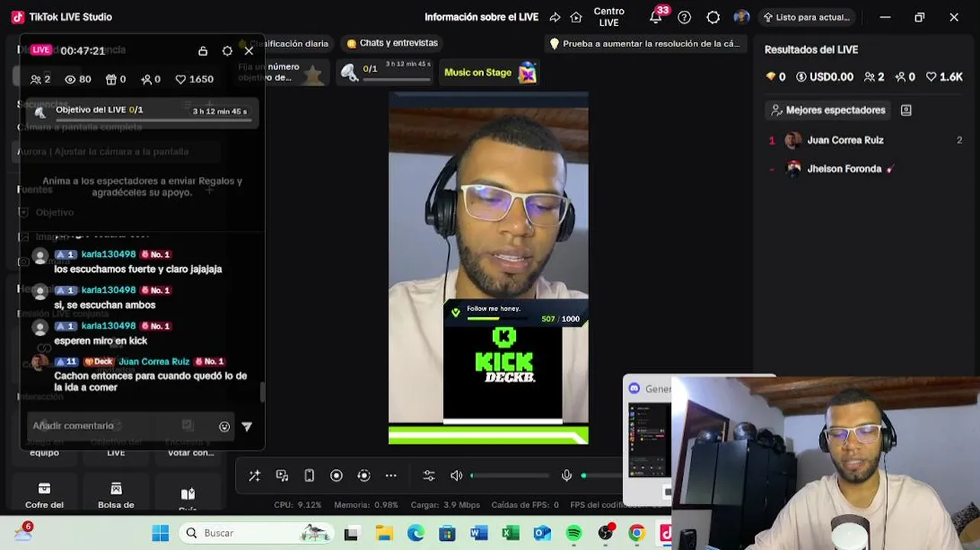Select viewer Jhelson Foronda

[844, 169]
